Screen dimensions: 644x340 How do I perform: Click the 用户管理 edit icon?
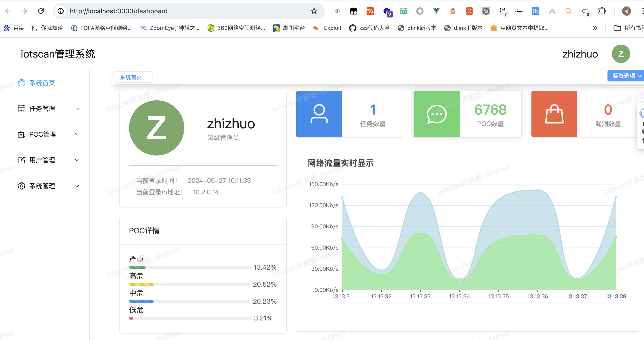coord(22,160)
